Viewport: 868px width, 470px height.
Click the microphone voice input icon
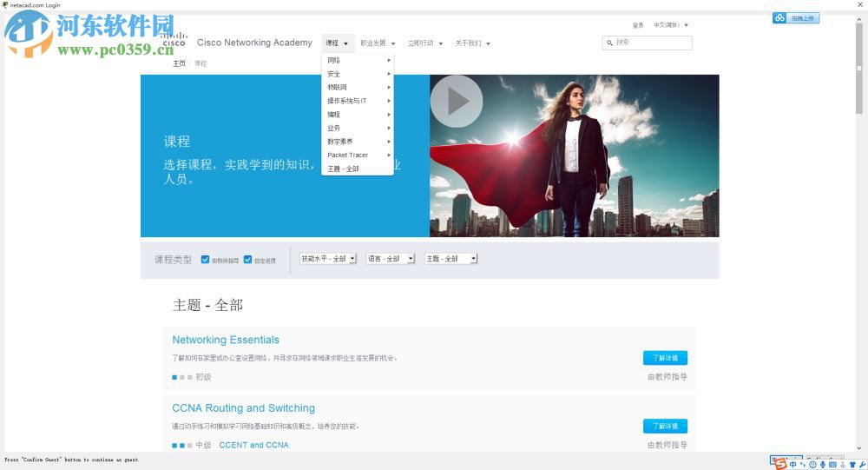(823, 465)
